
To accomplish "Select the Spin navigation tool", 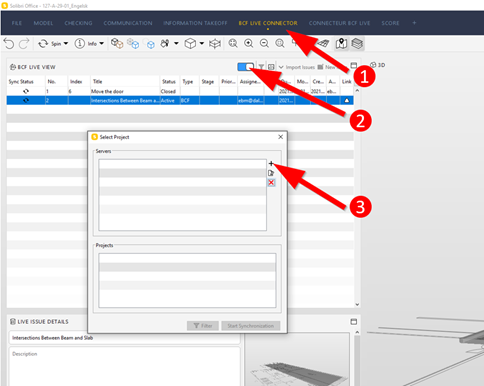I will pyautogui.click(x=49, y=44).
